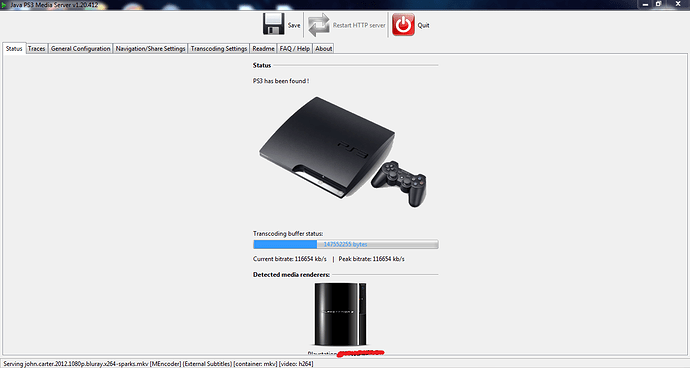Click the transcoding buffer progress bar
690x368 pixels.
click(x=345, y=244)
